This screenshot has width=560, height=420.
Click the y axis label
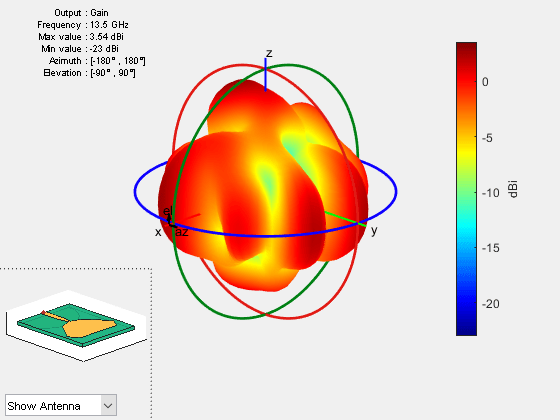point(374,231)
